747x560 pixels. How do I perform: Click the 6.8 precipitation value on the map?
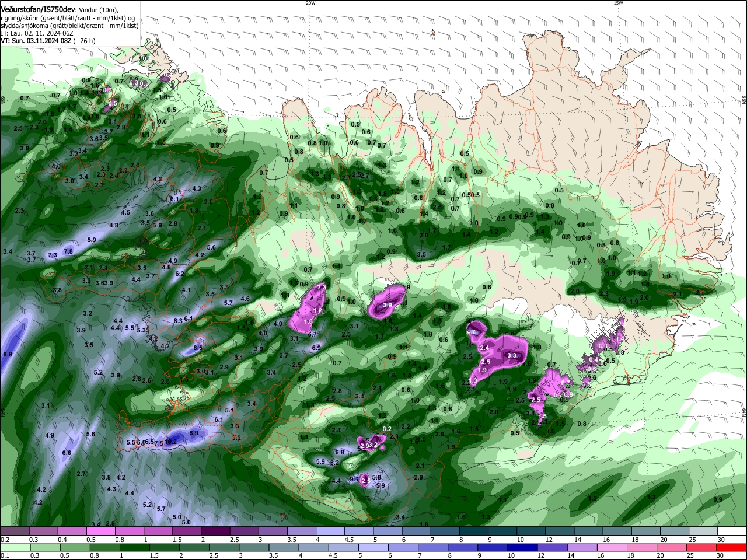tap(340, 452)
